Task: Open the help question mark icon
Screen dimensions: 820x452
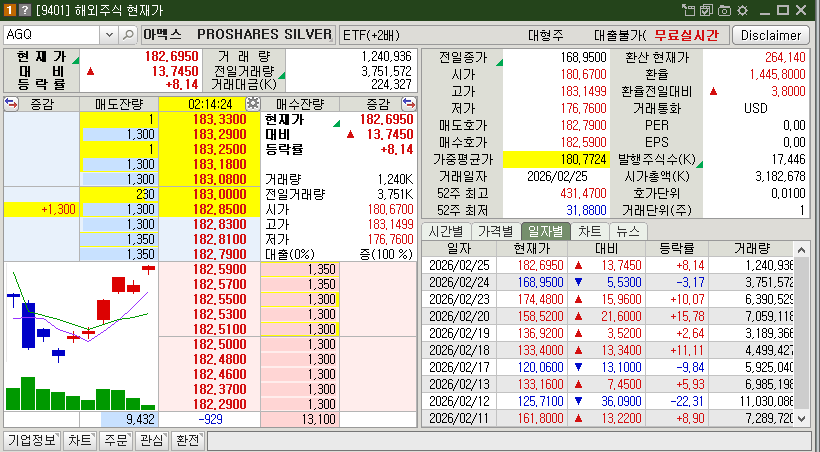Action: (25, 10)
